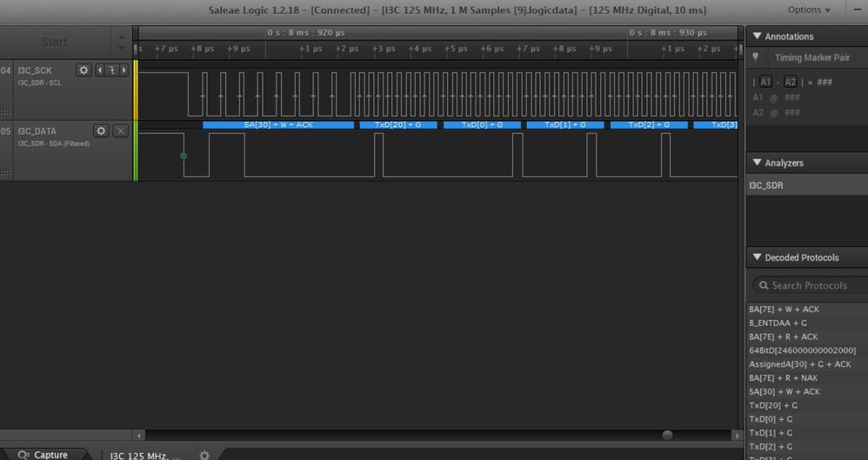Click the horizontal scrollbar thumb
Screen dimensions: 868x460
point(668,435)
